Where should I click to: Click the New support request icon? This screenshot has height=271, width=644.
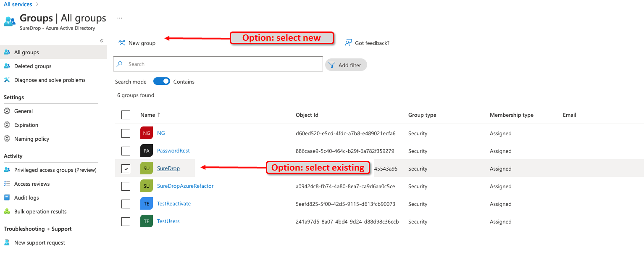(7, 242)
